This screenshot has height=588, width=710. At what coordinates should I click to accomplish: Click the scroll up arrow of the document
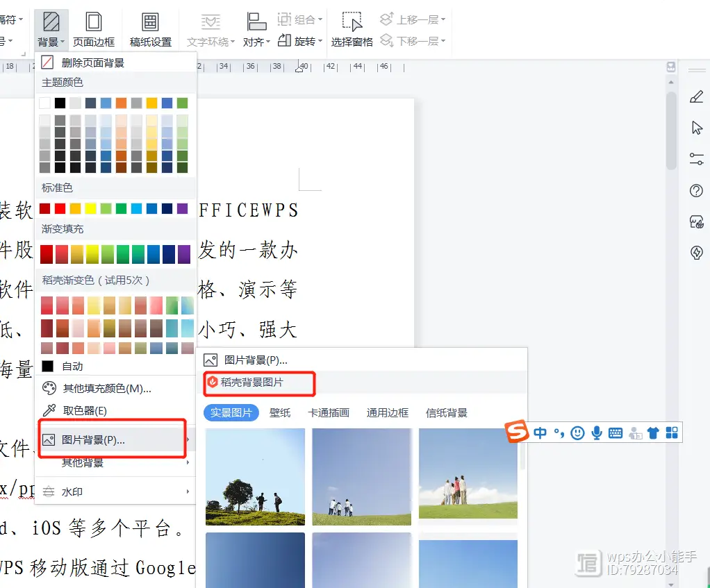pos(671,83)
